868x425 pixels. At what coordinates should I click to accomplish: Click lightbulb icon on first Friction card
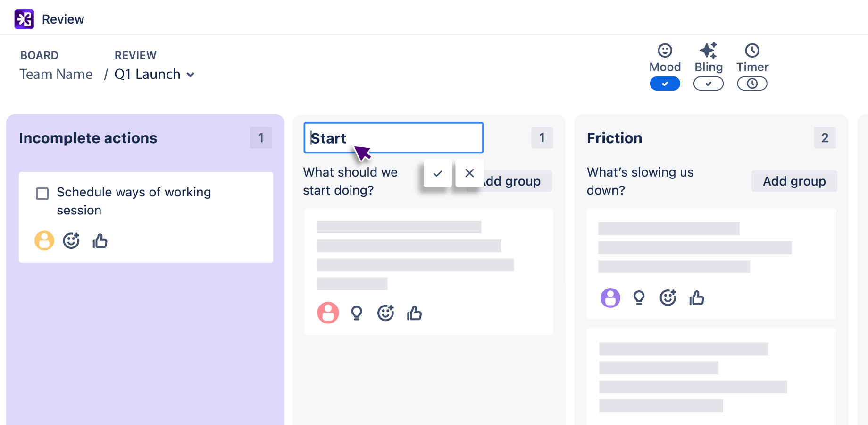click(x=639, y=298)
